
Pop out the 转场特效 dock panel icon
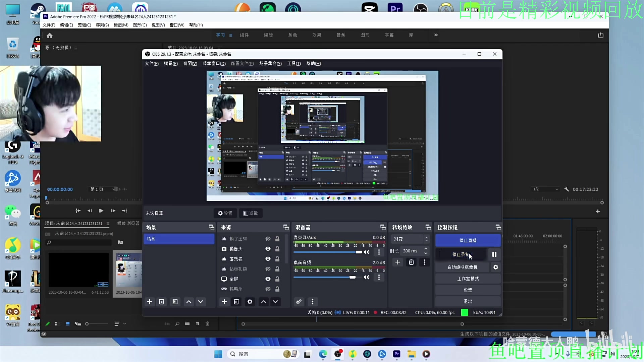[428, 227]
